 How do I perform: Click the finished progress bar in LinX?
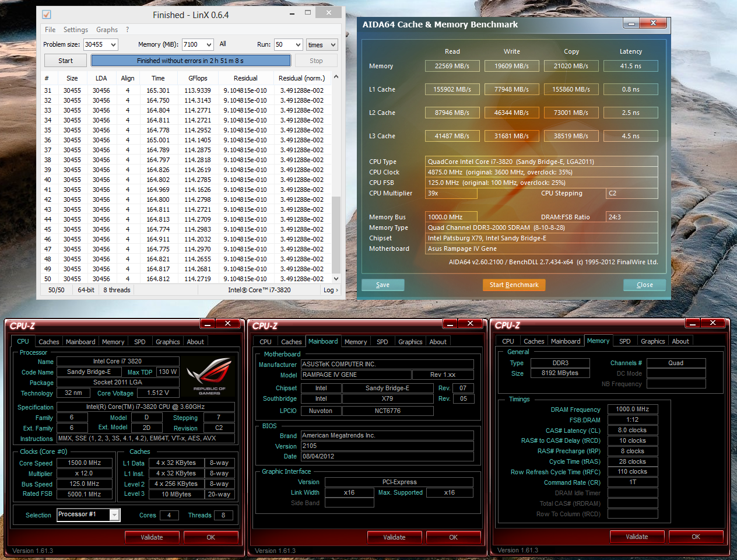[191, 61]
